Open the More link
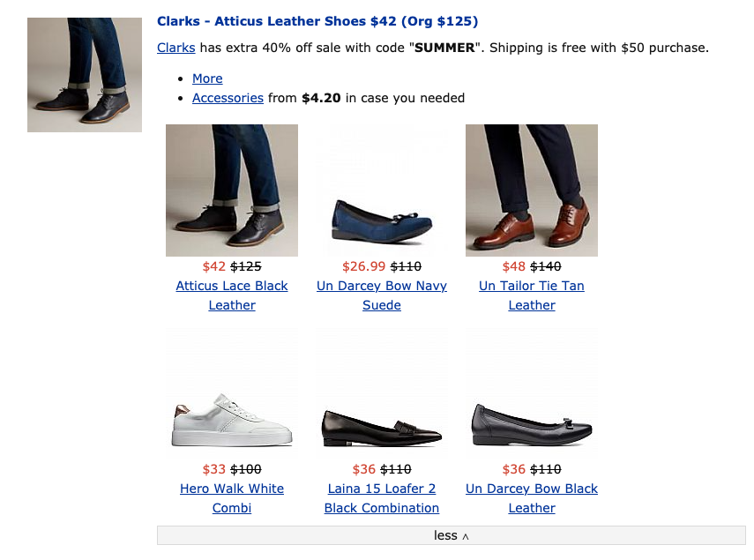This screenshot has width=754, height=560. coord(207,78)
